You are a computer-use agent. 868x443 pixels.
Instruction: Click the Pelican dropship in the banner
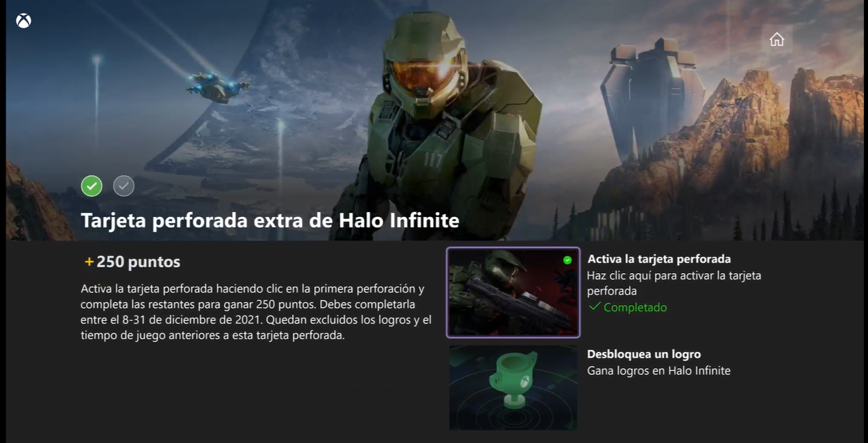[x=216, y=87]
